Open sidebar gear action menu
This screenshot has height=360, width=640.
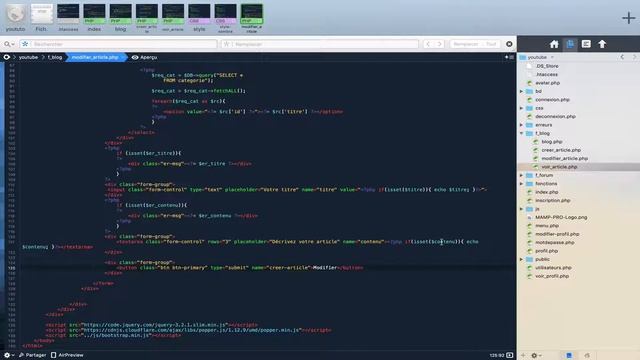(536, 356)
